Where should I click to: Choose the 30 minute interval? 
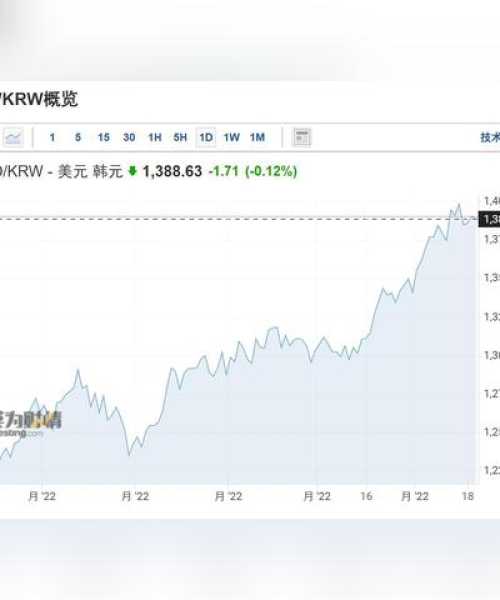129,137
